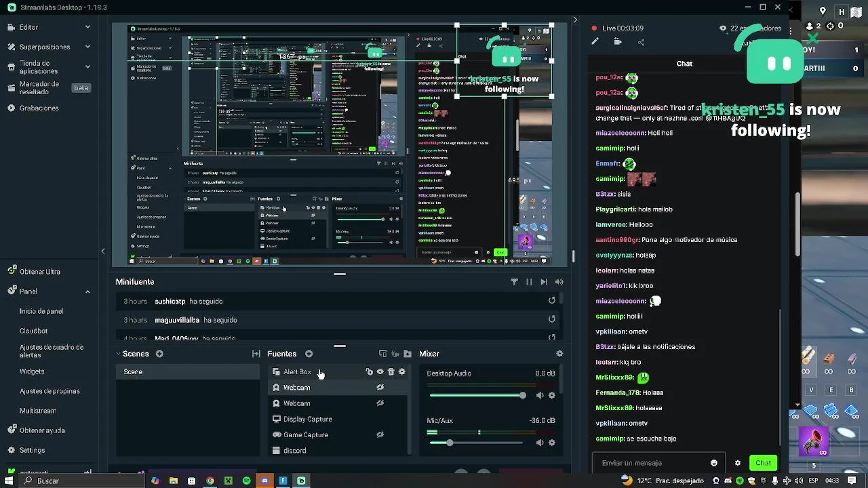Replay the sushicatp follow alert
Image resolution: width=868 pixels, height=488 pixels.
click(552, 300)
